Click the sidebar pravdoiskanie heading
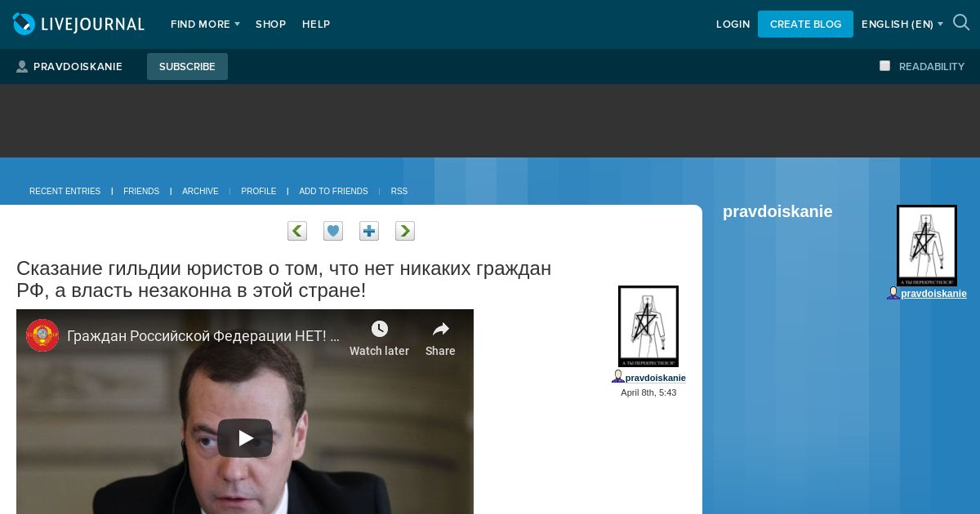Screen dimensions: 980x514 [777, 211]
